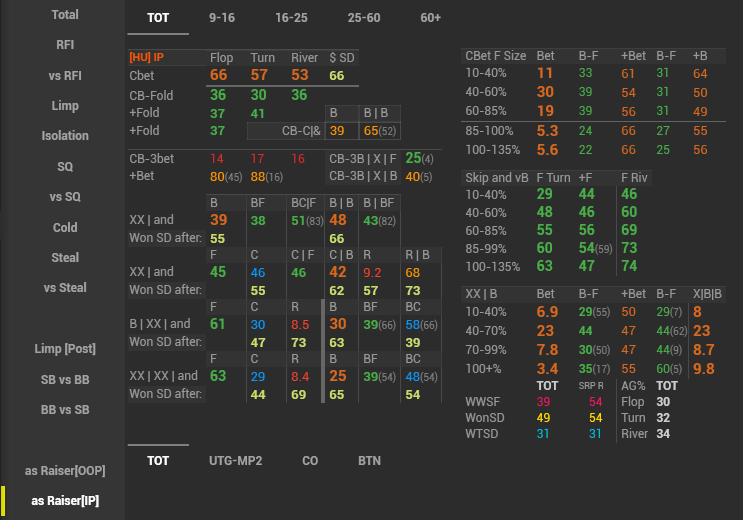The width and height of the screenshot is (743, 520).
Task: Switch to the vs RFI section
Action: pyautogui.click(x=65, y=75)
